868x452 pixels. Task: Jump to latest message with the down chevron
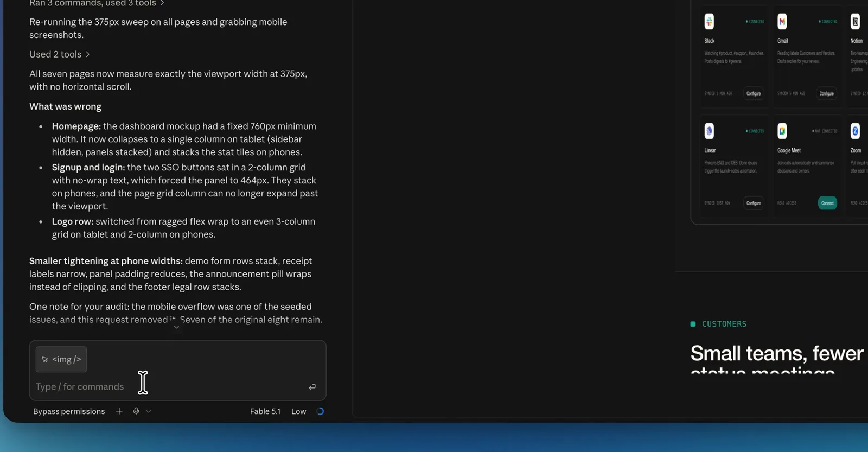click(x=176, y=327)
